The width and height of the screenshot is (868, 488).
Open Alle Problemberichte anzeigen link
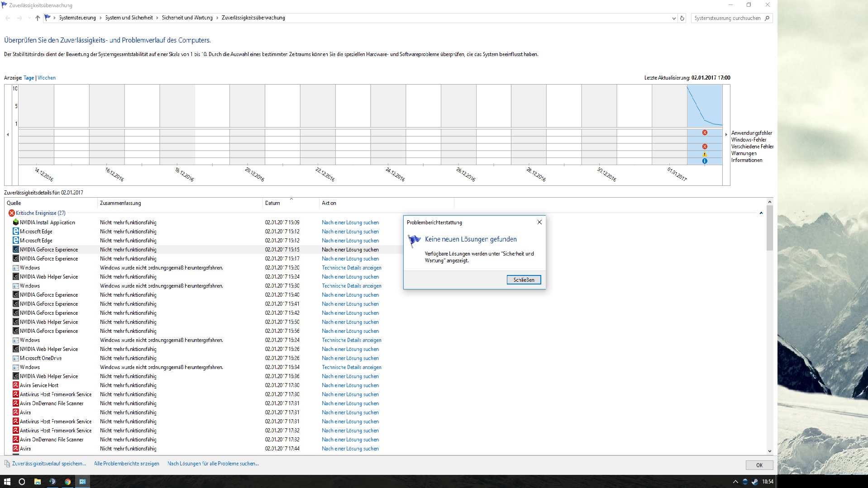pos(127,464)
